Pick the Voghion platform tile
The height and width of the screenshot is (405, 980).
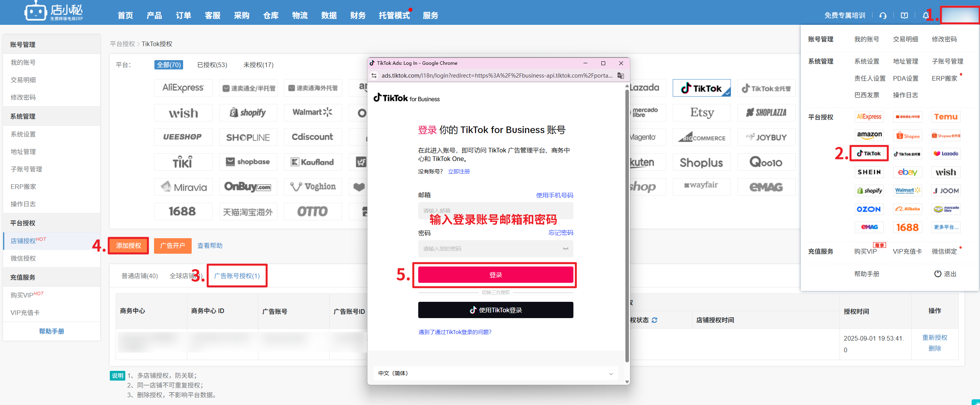(x=313, y=187)
